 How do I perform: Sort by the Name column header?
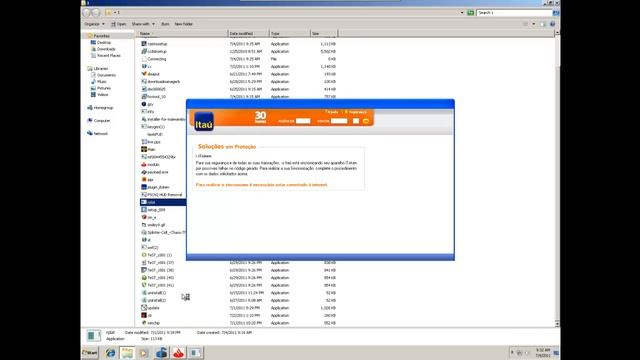pyautogui.click(x=182, y=33)
